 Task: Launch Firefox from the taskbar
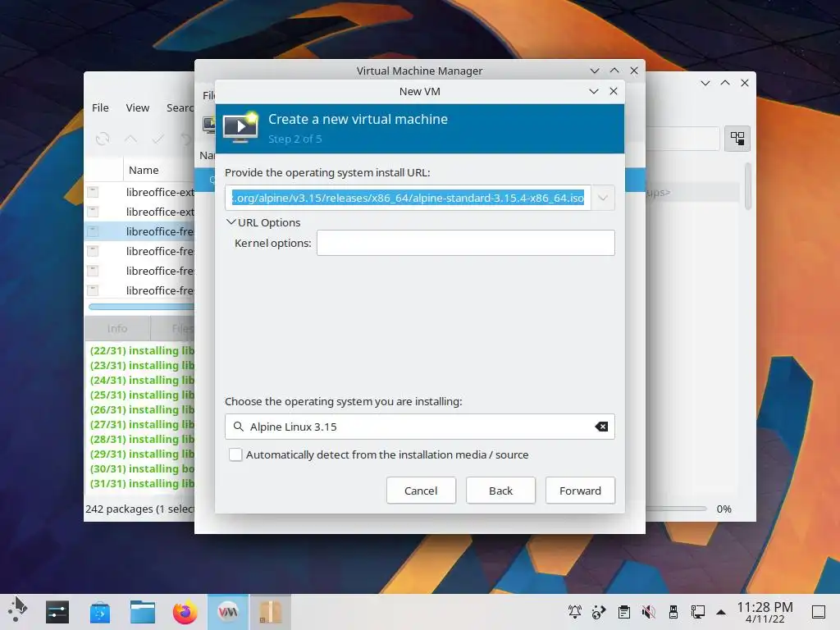185,612
